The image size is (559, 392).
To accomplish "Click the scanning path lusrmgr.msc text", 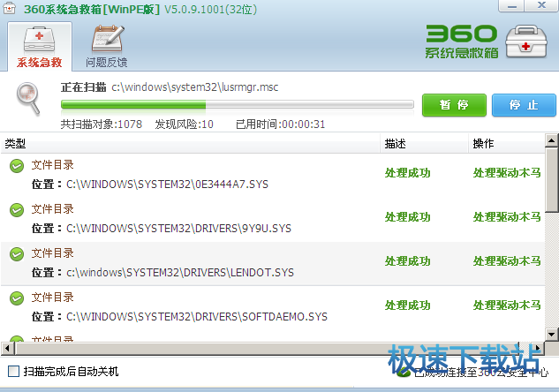I will tap(194, 87).
